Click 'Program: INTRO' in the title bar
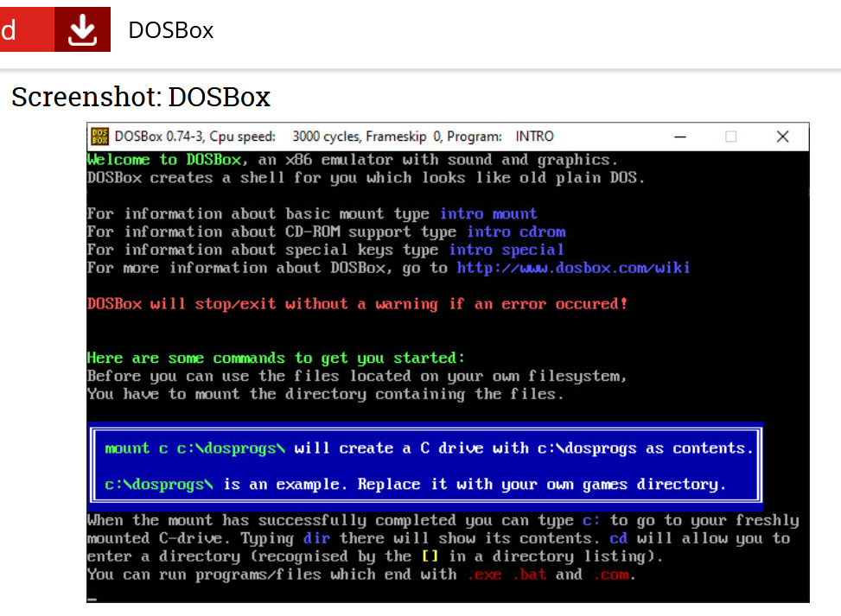This screenshot has height=616, width=841. click(x=500, y=137)
